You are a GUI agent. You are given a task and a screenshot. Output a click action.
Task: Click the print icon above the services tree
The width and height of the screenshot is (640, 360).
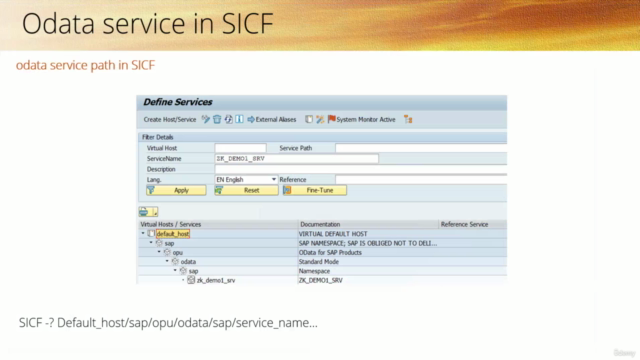point(144,212)
